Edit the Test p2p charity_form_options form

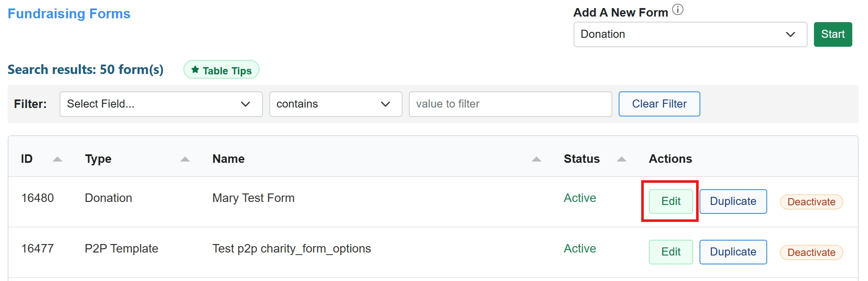tap(671, 252)
